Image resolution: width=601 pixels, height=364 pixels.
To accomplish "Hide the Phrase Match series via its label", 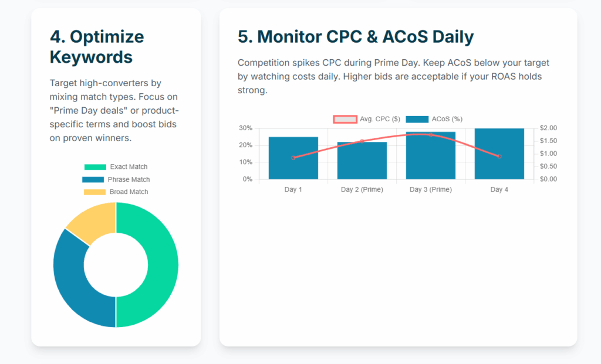I will pyautogui.click(x=129, y=179).
